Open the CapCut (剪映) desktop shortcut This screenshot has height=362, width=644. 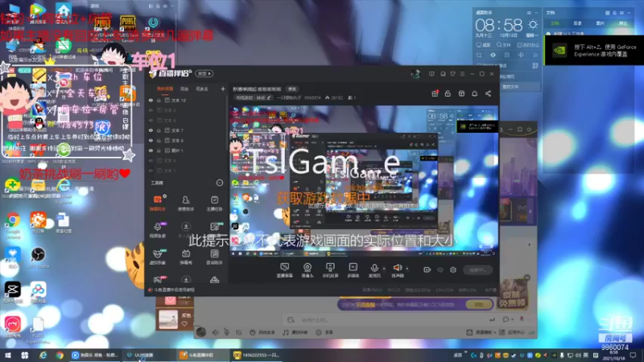13,292
